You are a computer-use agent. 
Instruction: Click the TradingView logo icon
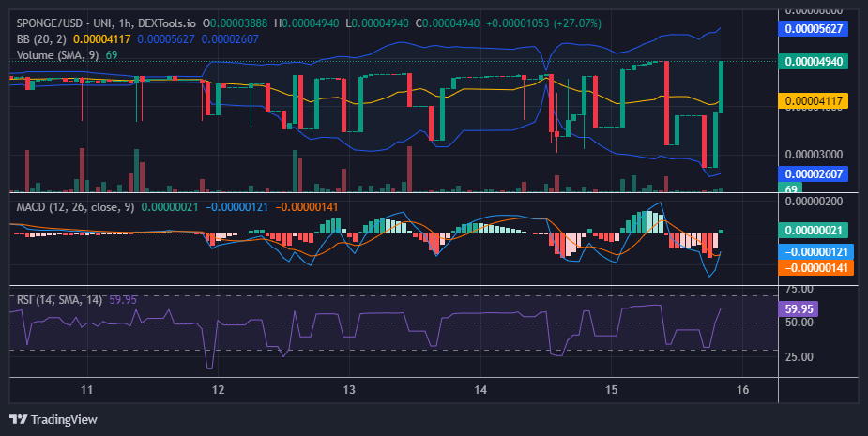pyautogui.click(x=18, y=419)
